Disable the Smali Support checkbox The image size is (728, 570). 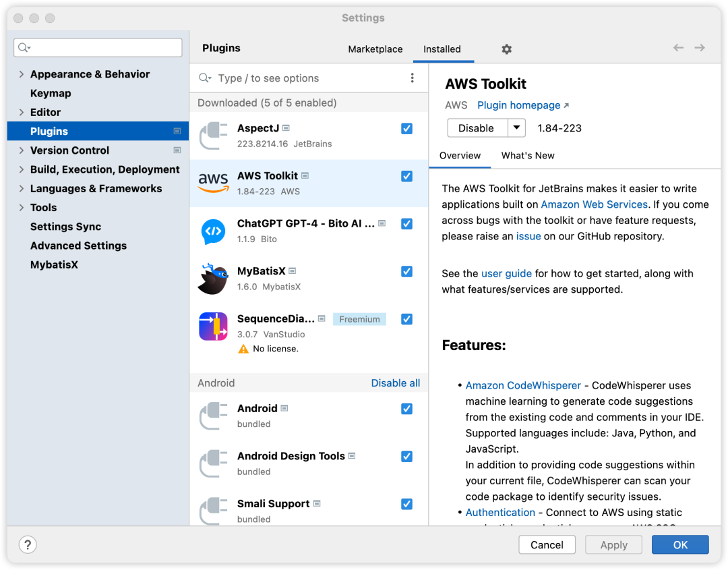406,504
